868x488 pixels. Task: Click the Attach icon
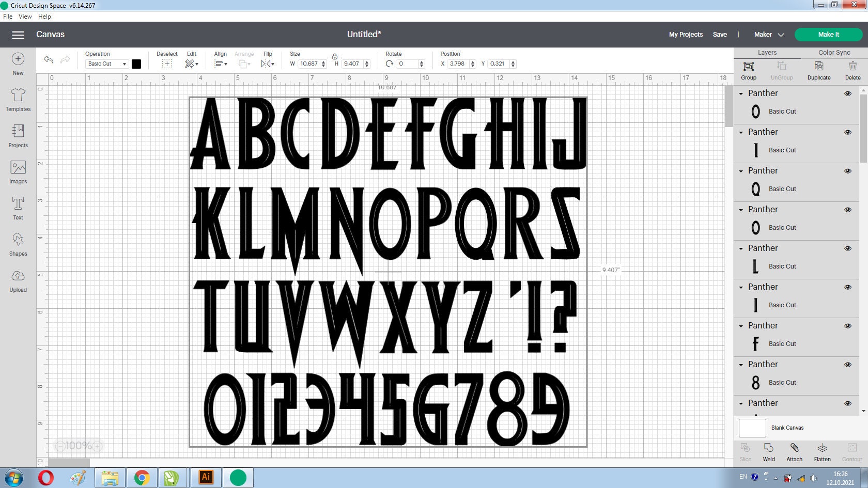[x=794, y=452]
